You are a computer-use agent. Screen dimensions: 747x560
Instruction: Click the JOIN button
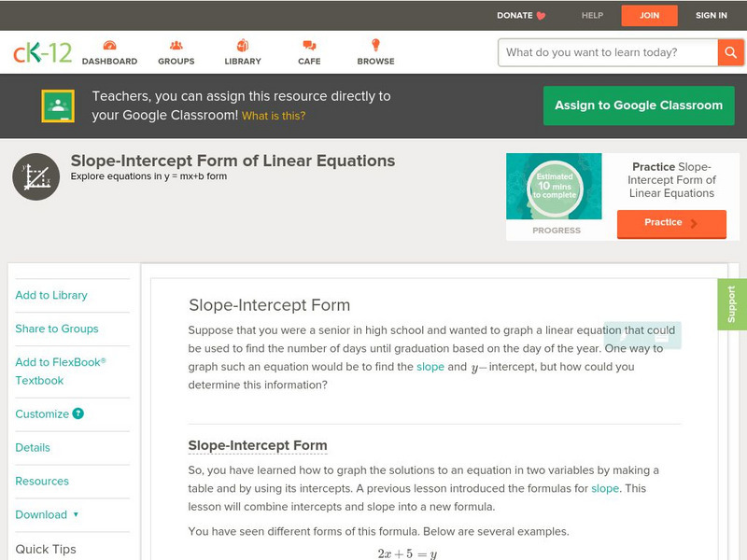pos(649,16)
